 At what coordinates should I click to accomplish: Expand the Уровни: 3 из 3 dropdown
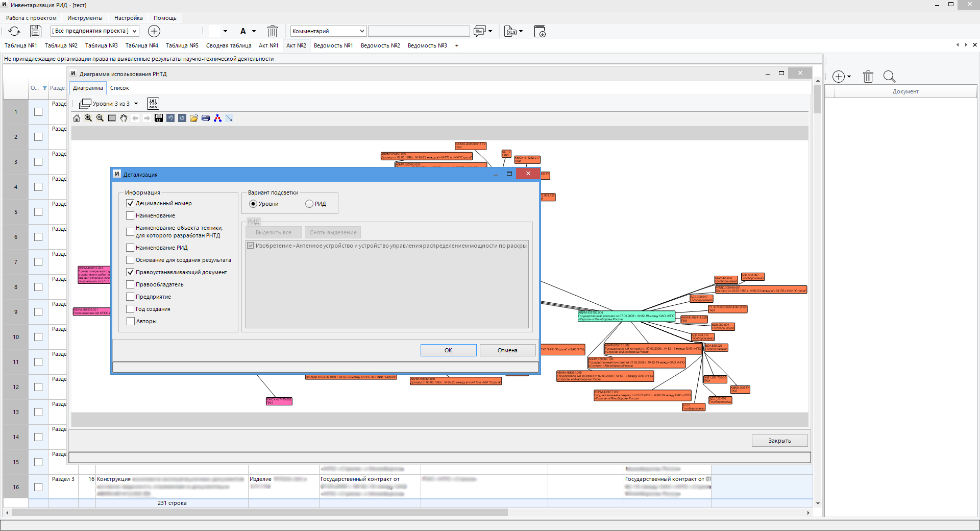[136, 104]
